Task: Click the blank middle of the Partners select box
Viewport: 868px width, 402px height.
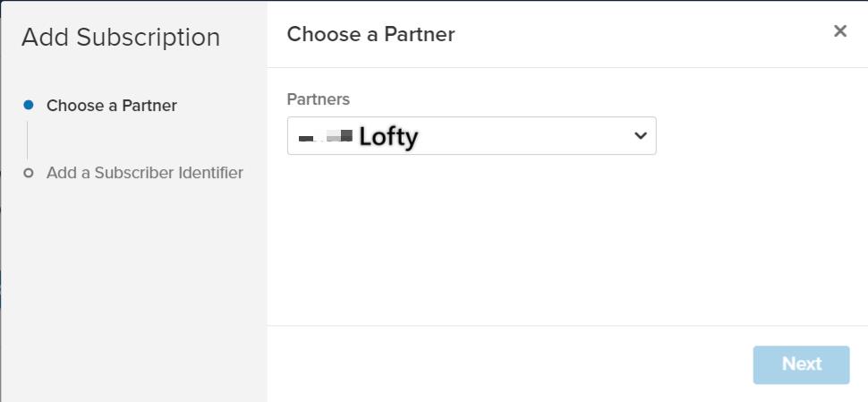Action: [x=519, y=136]
